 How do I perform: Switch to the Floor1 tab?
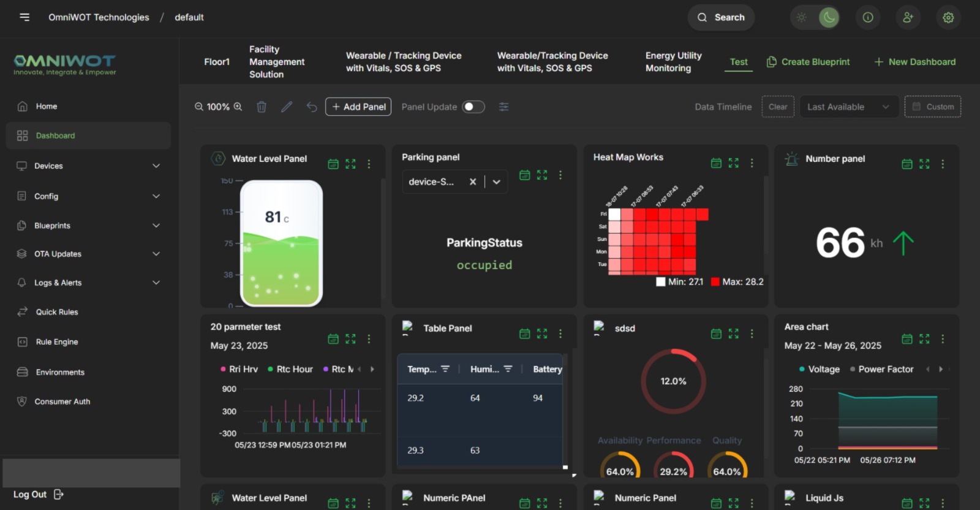tap(217, 62)
